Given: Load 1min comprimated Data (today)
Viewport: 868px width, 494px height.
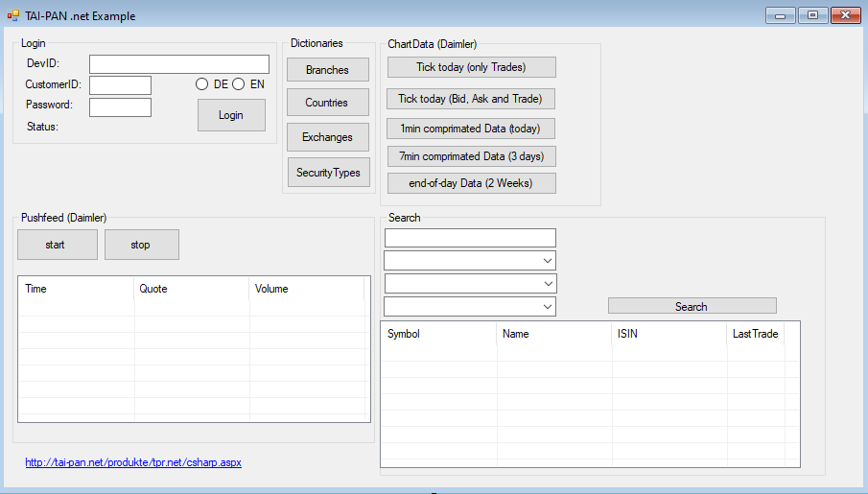Looking at the screenshot, I should 471,129.
